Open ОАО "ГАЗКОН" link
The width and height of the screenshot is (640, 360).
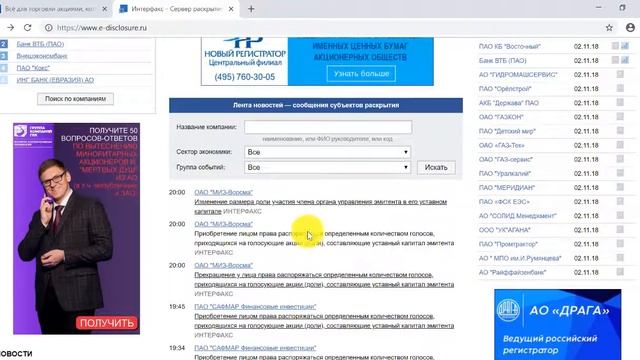point(501,117)
